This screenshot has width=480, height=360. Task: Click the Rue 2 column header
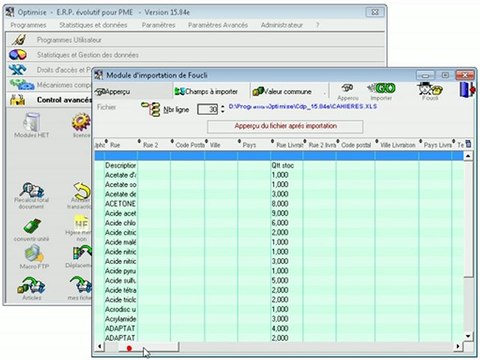click(x=154, y=145)
